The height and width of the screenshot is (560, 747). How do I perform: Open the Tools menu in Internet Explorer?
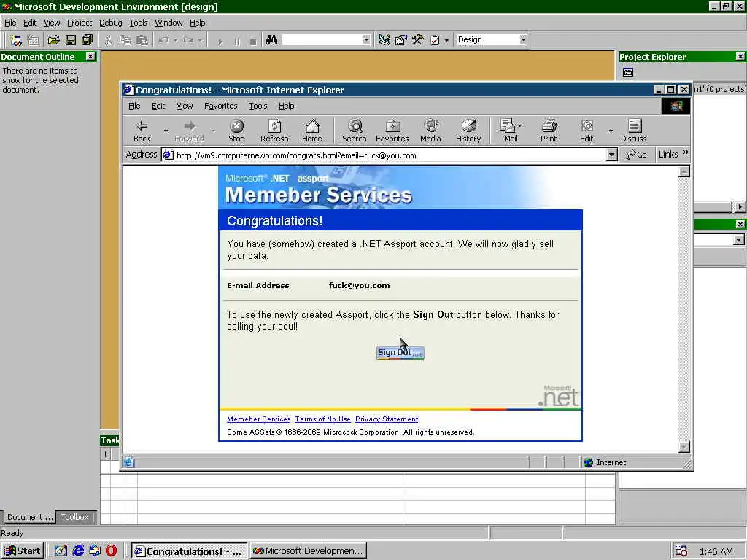[258, 106]
